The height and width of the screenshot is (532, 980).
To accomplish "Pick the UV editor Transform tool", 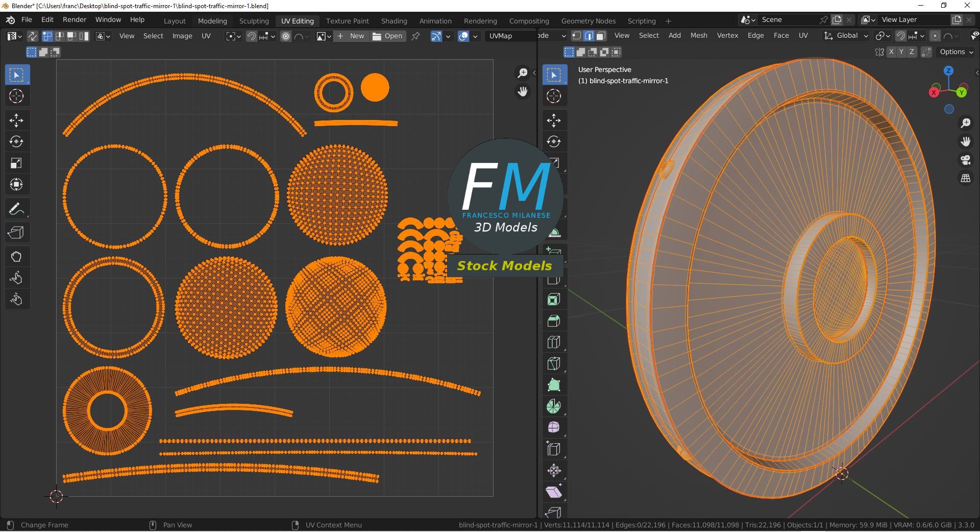I will coord(16,184).
